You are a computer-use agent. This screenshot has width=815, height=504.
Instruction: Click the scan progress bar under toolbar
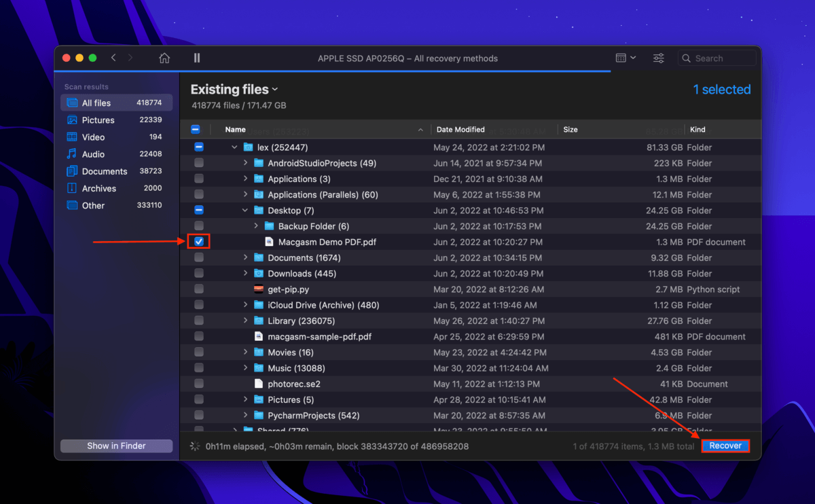coord(332,71)
